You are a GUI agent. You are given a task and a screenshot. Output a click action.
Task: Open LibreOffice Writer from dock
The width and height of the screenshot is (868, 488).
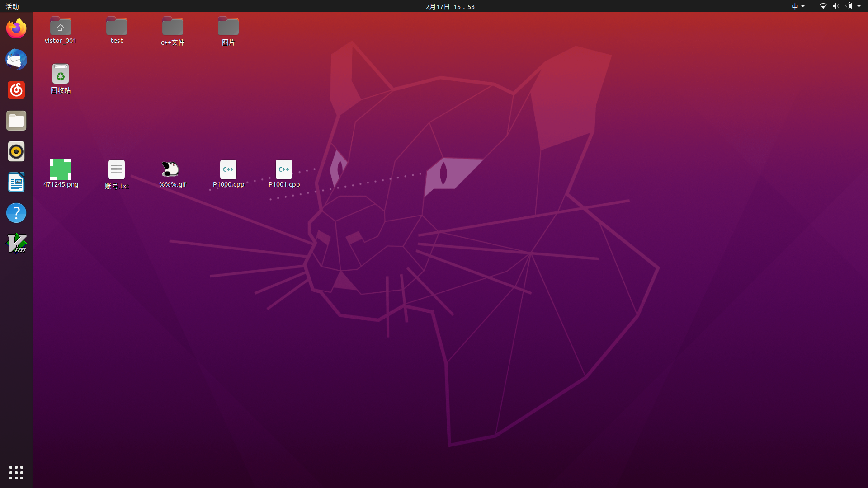point(16,182)
